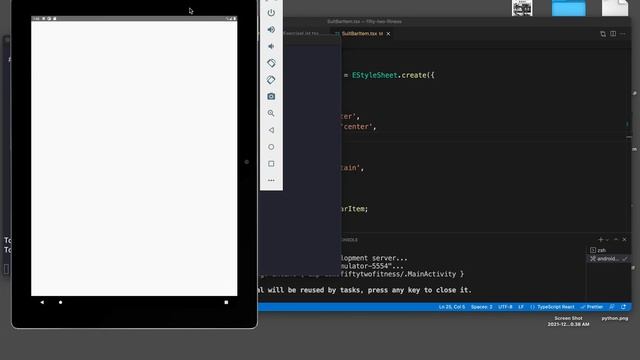Select python.png file on desktop
This screenshot has height=360, width=640.
click(x=615, y=318)
